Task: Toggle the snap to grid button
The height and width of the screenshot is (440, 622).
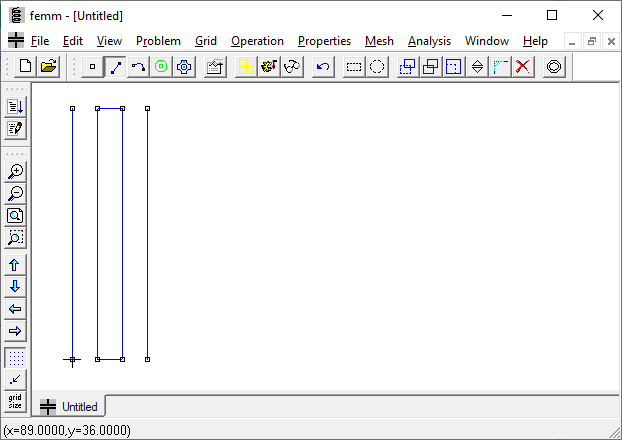Action: 15,379
